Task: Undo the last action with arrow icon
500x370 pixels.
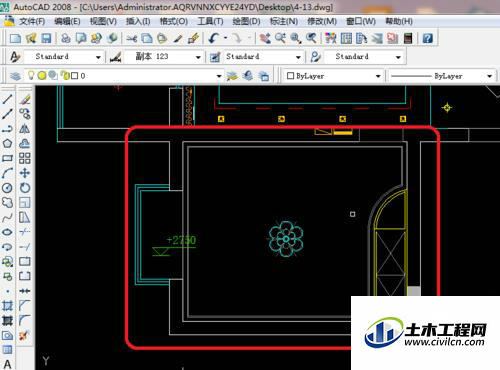Action: [x=214, y=39]
